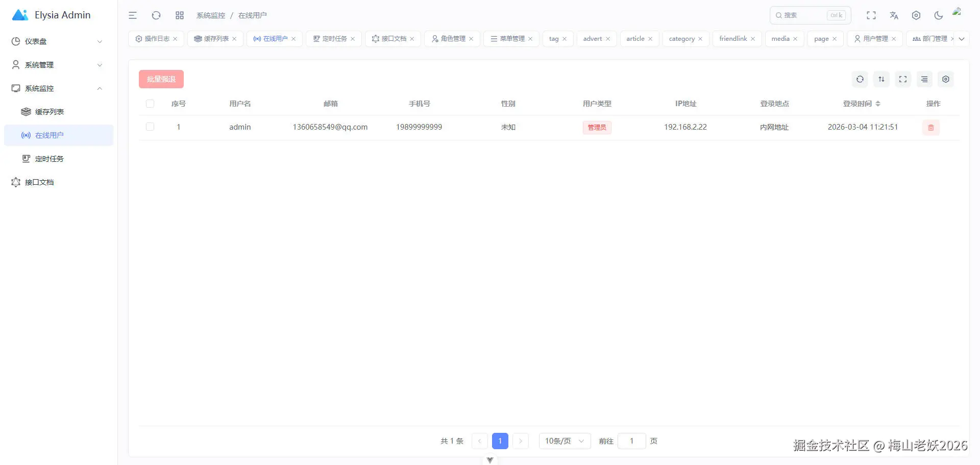The image size is (980, 465).
Task: Tick the checkbox for admin row
Action: (150, 127)
